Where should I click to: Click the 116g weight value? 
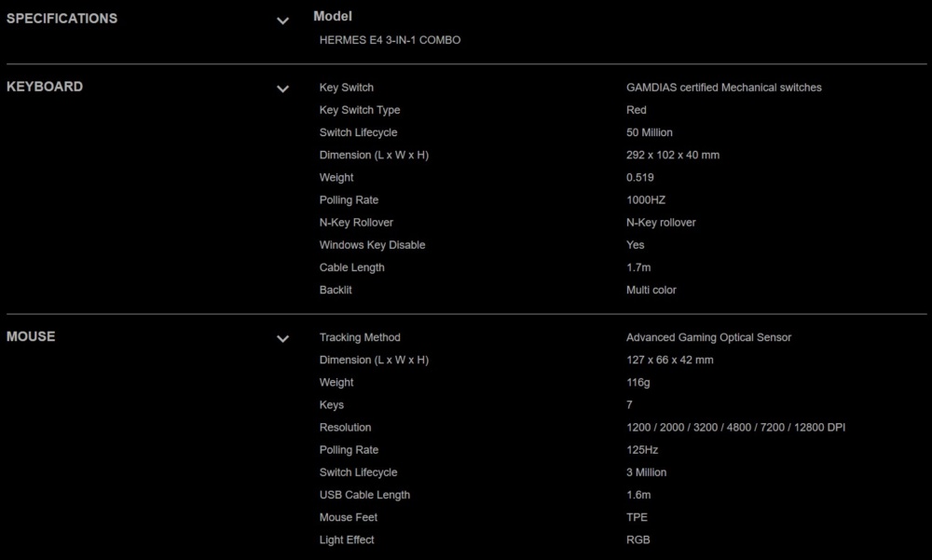coord(638,383)
